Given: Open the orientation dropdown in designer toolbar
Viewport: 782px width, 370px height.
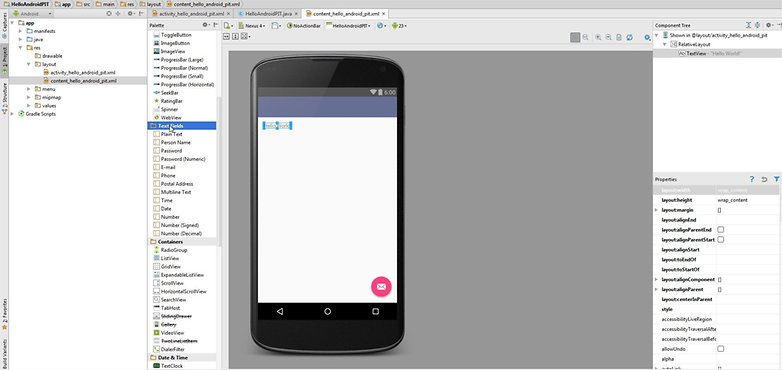Looking at the screenshot, I should (x=276, y=25).
